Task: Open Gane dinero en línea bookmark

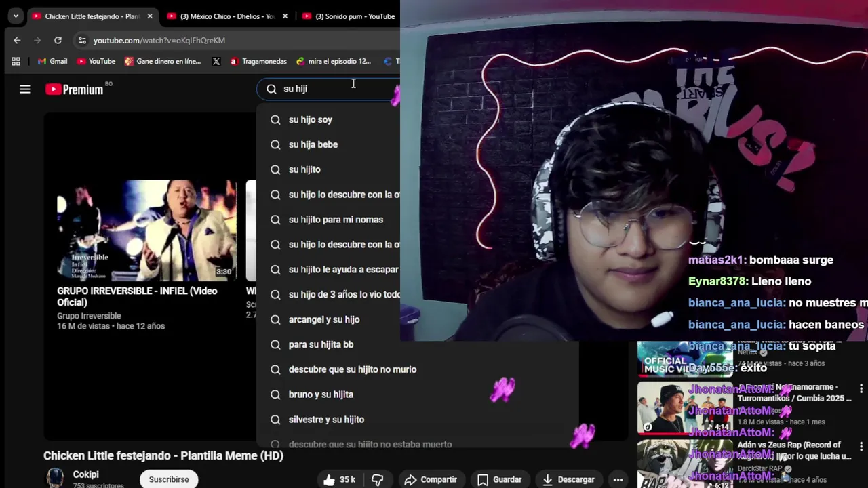Action: [162, 61]
